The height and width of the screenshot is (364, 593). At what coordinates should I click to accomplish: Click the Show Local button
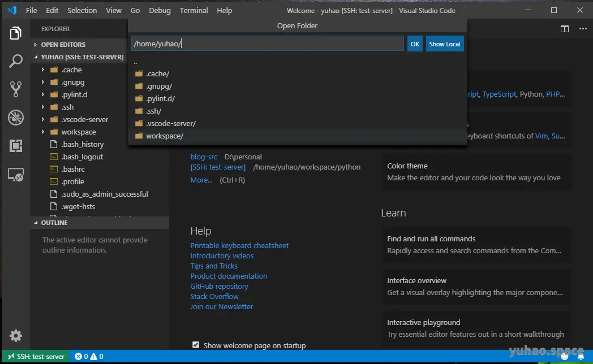444,44
